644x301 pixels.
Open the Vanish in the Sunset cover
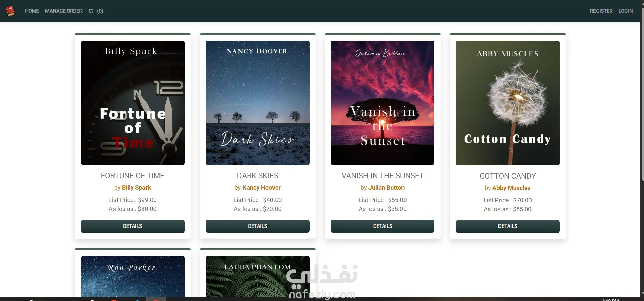(x=383, y=103)
